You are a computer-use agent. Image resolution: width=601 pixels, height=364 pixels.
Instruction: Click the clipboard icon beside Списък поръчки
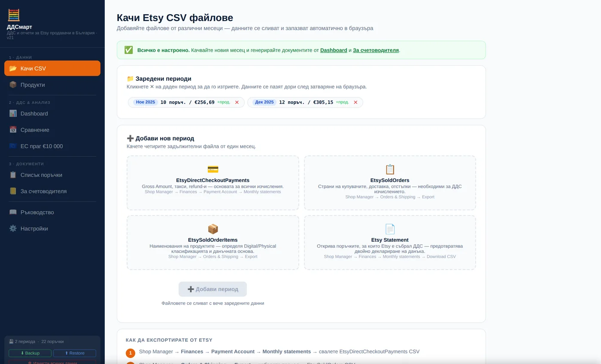13,175
